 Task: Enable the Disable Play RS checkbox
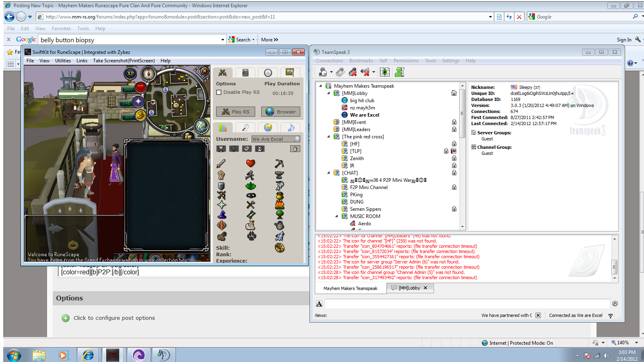tap(219, 93)
